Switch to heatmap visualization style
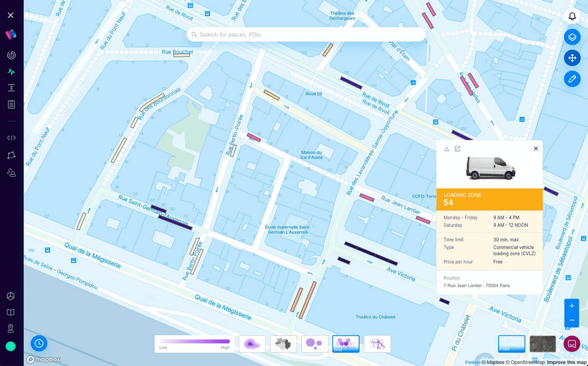 [x=252, y=344]
